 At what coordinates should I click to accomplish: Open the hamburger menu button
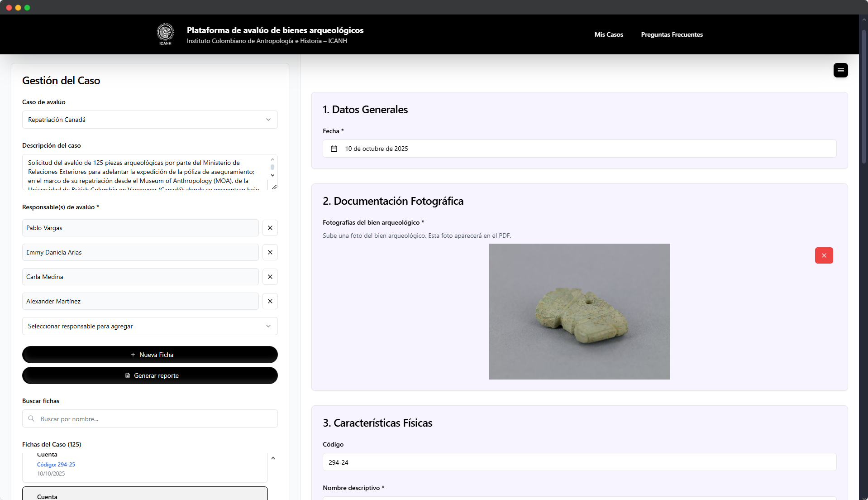tap(840, 70)
